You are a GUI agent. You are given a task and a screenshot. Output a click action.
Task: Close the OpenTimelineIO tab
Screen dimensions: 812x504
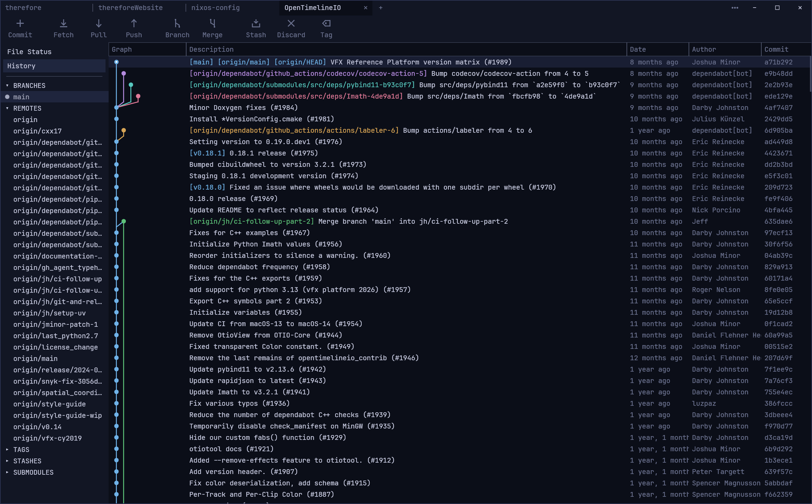365,8
